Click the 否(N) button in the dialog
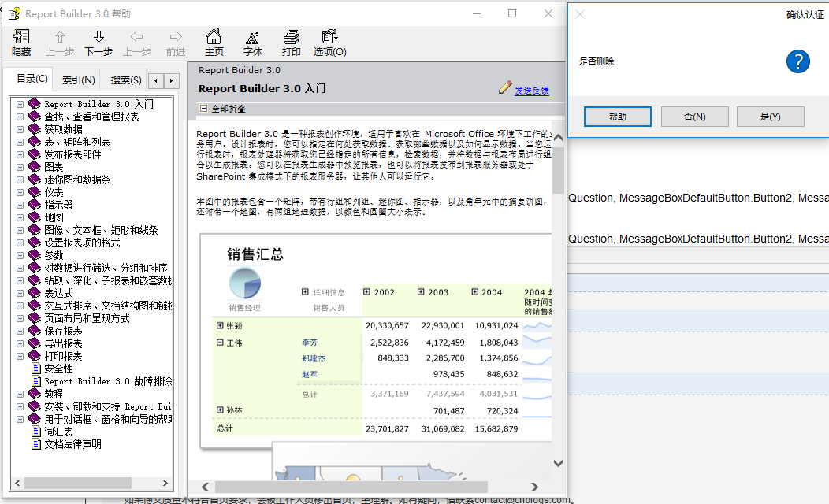Image resolution: width=829 pixels, height=504 pixels. click(x=695, y=117)
